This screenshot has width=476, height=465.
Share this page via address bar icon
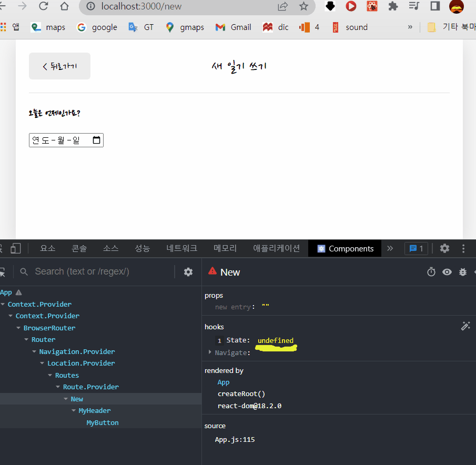point(282,6)
